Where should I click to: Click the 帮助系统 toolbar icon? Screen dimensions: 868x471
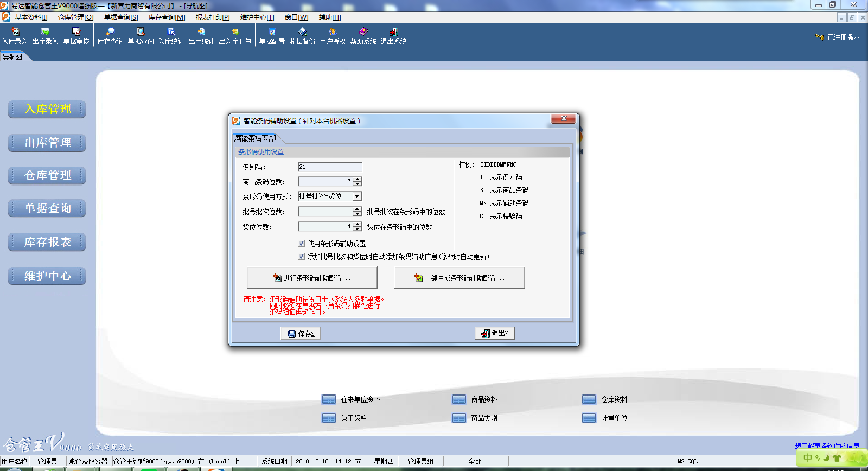tap(363, 36)
